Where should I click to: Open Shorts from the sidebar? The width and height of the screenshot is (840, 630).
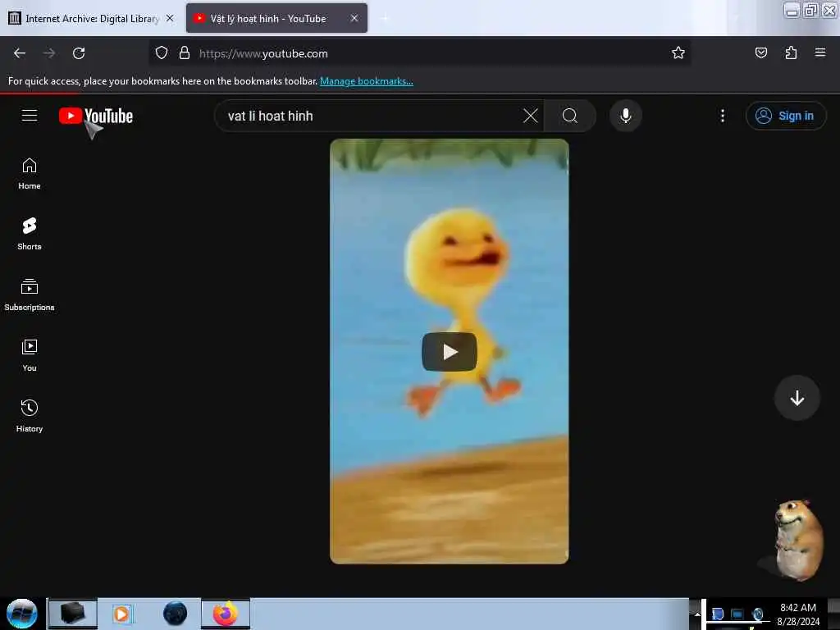[30, 234]
